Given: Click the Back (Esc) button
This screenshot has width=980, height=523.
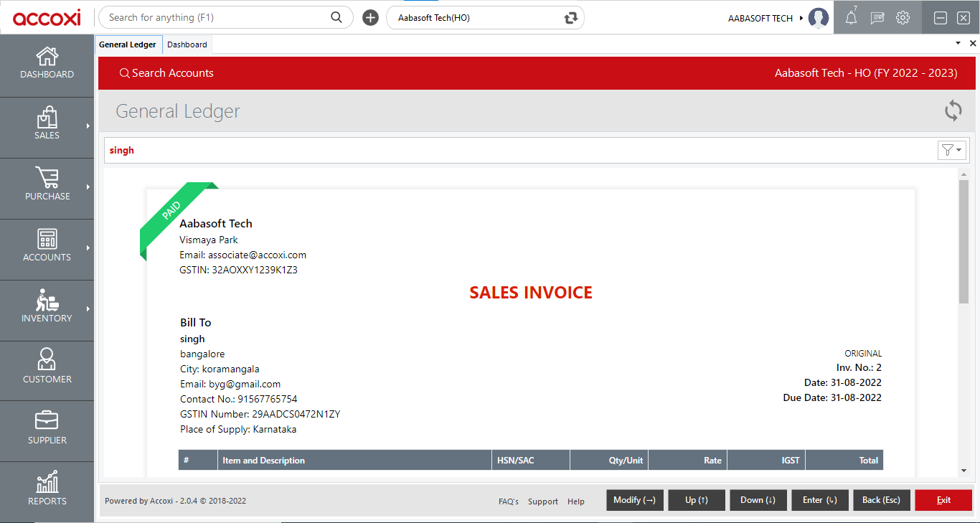Looking at the screenshot, I should click(x=882, y=500).
